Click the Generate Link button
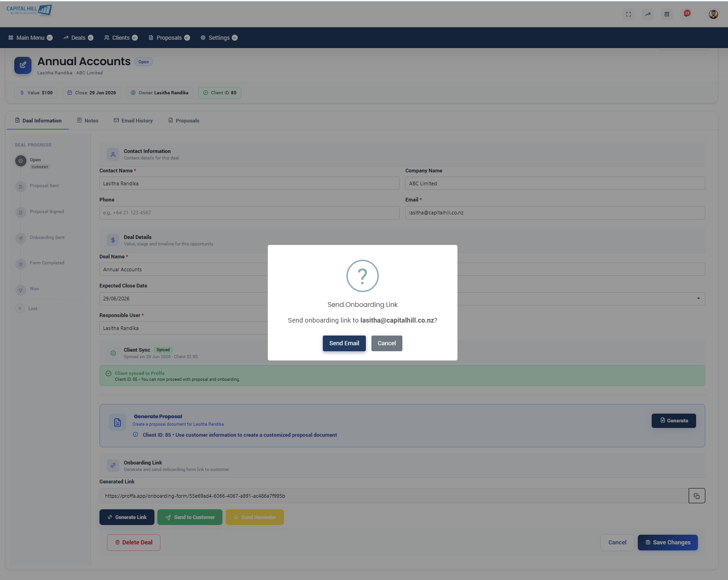Screen dimensions: 728x580 click(127, 517)
